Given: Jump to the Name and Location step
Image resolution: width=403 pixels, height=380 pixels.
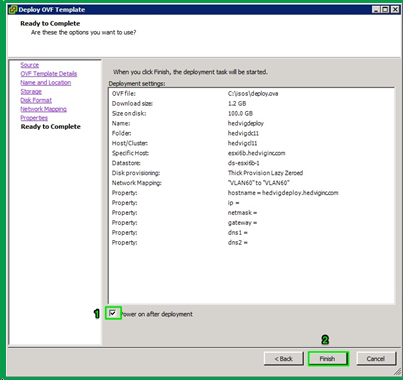Looking at the screenshot, I should [x=46, y=83].
